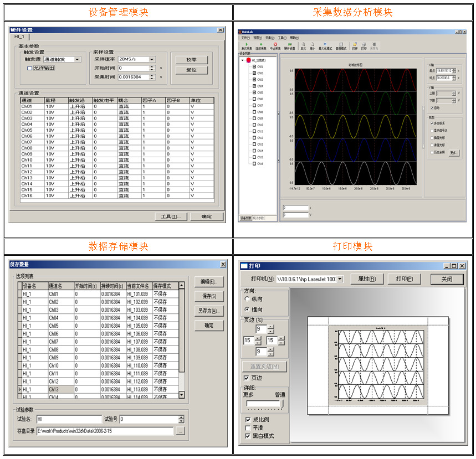Viewport: 476px width, 459px height.
Task: Collapse the device list panel splitter arrow
Action: (279, 114)
